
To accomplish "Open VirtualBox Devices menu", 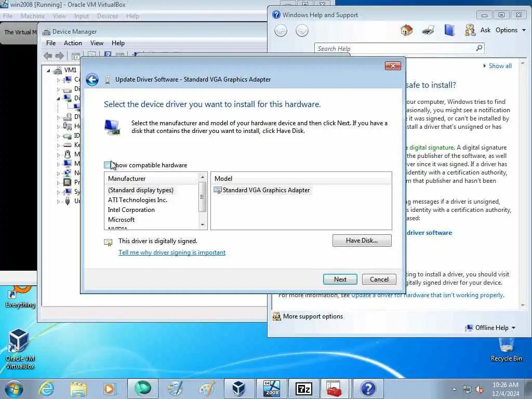I will tap(108, 16).
